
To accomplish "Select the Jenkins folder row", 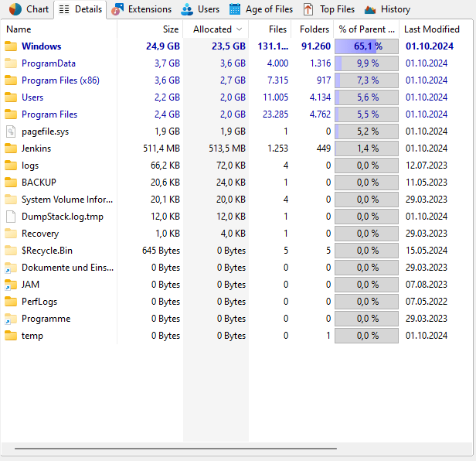I will [36, 149].
